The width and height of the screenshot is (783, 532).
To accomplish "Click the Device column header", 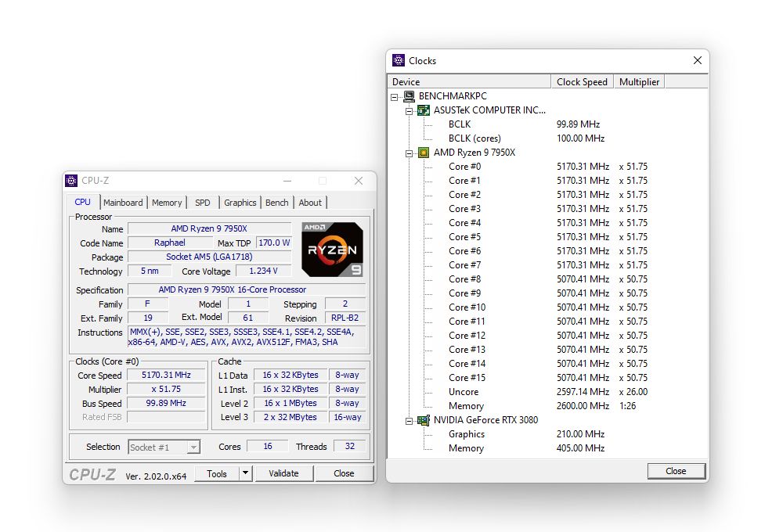I will click(469, 82).
